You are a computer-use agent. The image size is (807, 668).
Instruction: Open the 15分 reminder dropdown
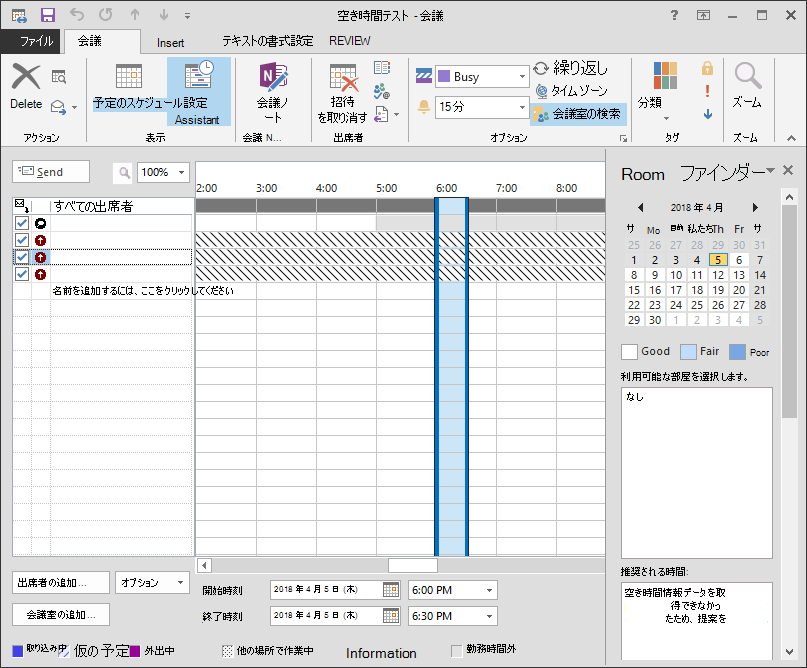(x=522, y=107)
